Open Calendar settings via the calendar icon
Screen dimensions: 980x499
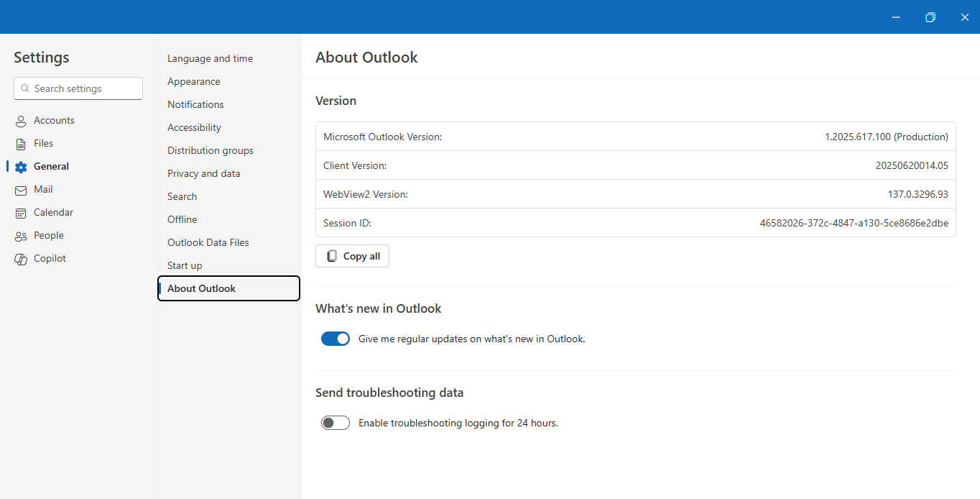(x=20, y=212)
